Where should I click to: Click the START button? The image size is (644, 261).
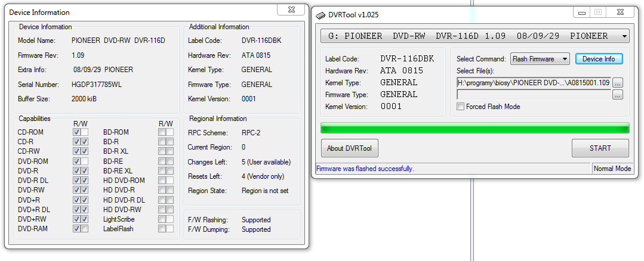pos(600,148)
